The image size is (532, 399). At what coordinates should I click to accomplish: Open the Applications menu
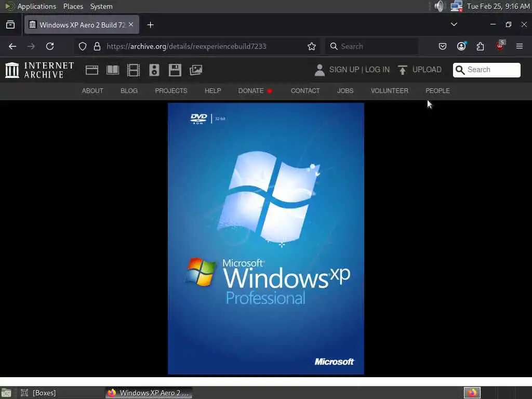(x=31, y=6)
